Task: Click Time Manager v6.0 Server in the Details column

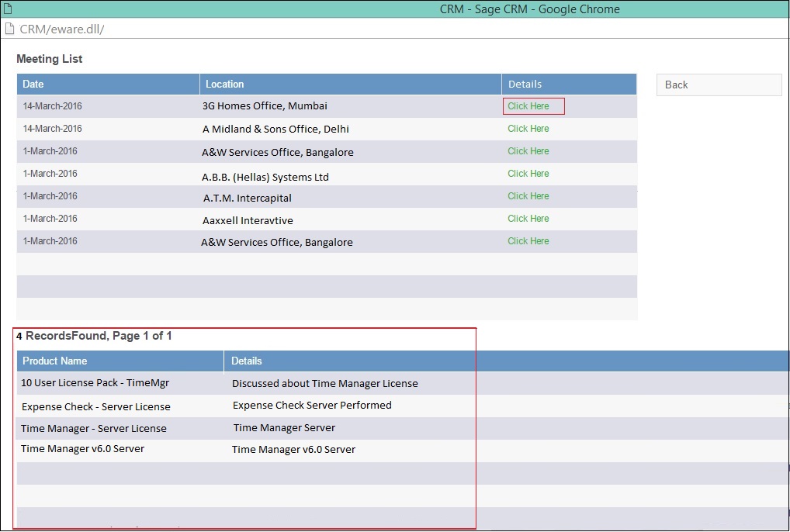Action: tap(294, 450)
